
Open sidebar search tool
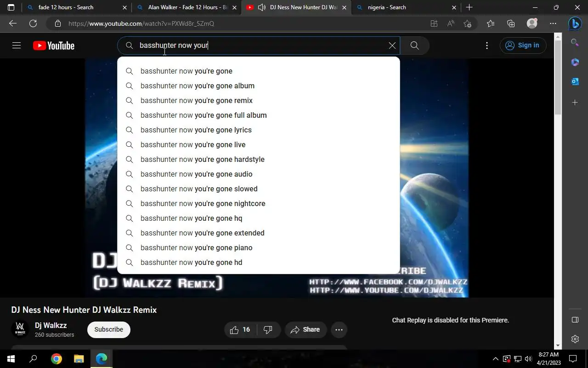575,42
